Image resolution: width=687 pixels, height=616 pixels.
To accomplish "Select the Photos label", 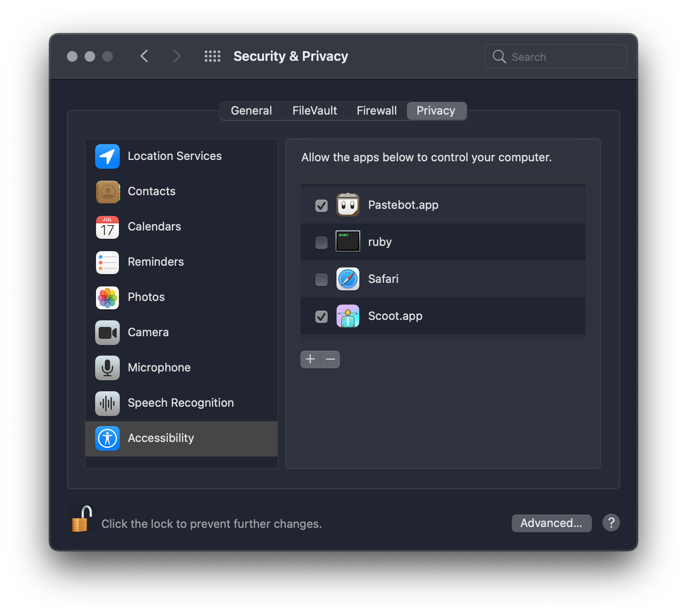I will (146, 297).
